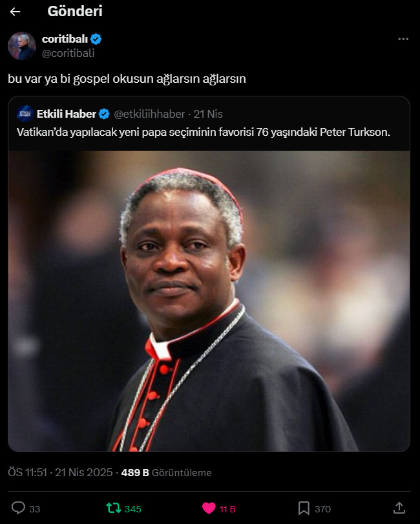The width and height of the screenshot is (420, 524).
Task: Click the post timestamp ÖS 11:51
Action: [x=27, y=472]
